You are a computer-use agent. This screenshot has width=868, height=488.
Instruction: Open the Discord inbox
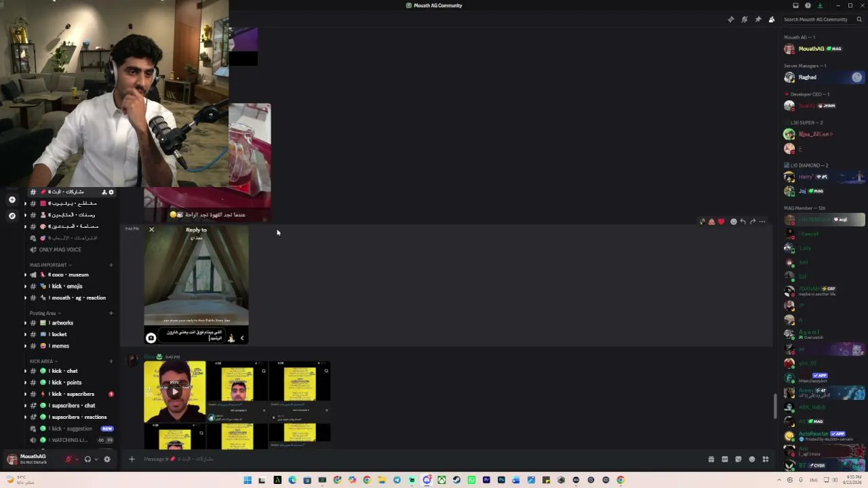coord(796,5)
